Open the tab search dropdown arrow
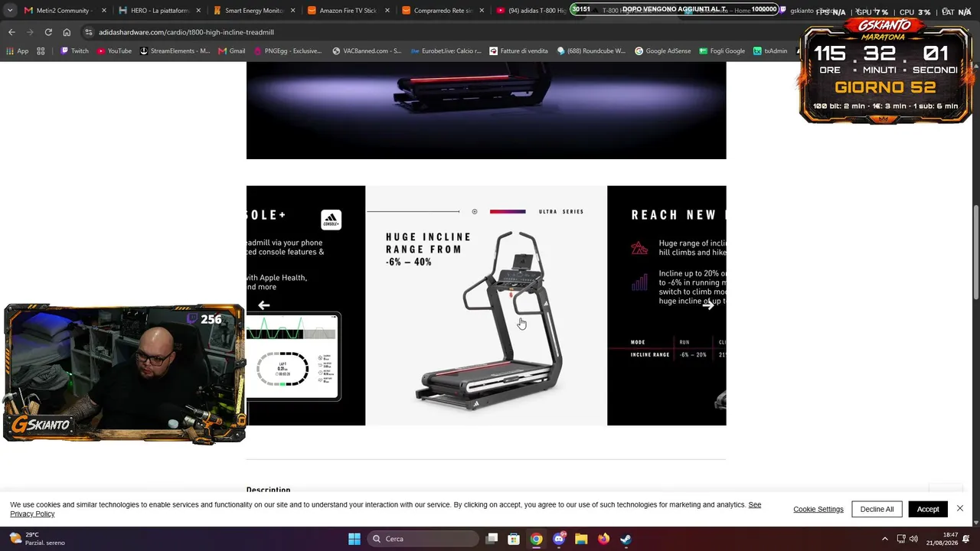This screenshot has width=980, height=551. 10,11
